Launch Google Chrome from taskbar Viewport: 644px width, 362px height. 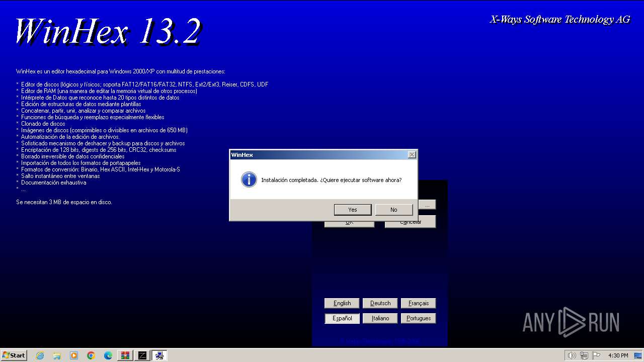91,355
